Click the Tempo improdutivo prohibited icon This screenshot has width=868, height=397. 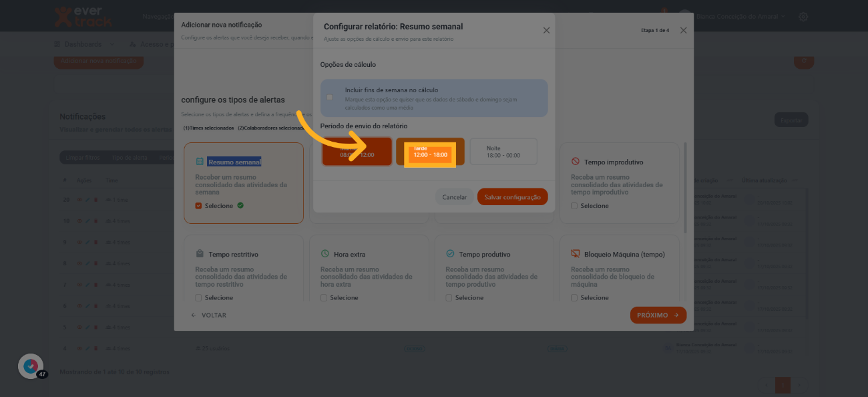click(576, 162)
